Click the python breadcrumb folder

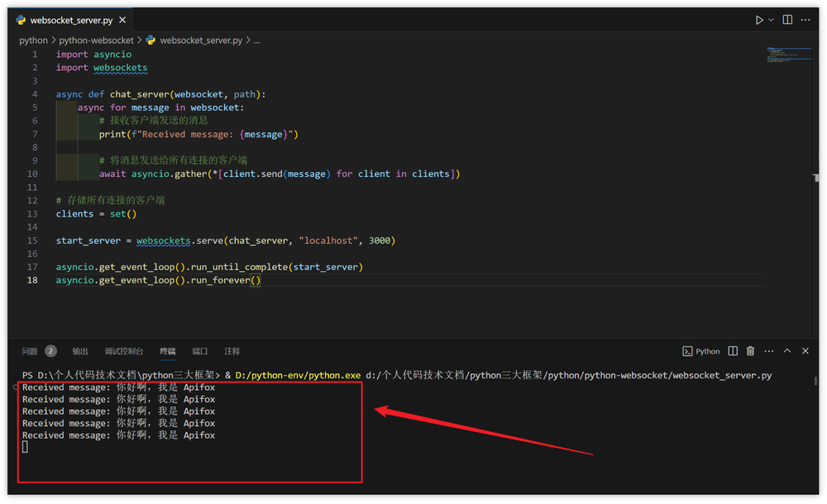[33, 40]
